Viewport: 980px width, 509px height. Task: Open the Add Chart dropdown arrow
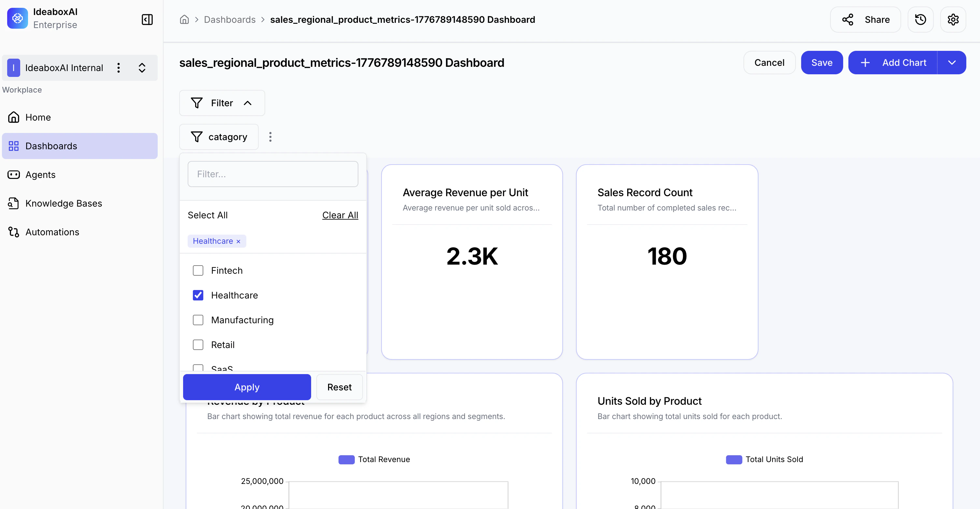(x=951, y=62)
